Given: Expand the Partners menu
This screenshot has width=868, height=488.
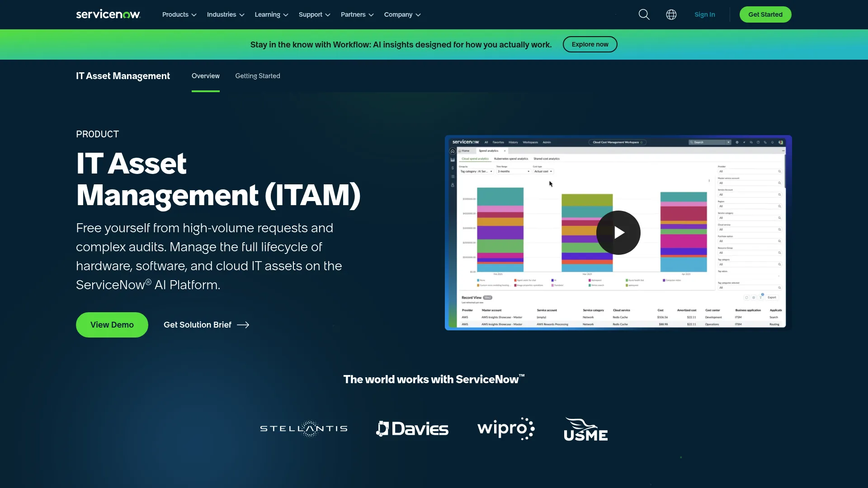Looking at the screenshot, I should tap(357, 14).
